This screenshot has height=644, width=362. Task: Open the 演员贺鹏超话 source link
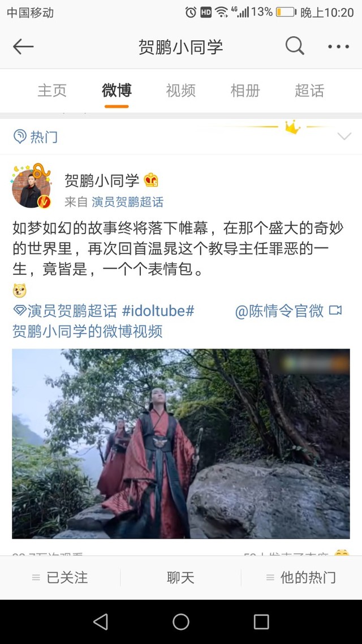click(x=128, y=201)
